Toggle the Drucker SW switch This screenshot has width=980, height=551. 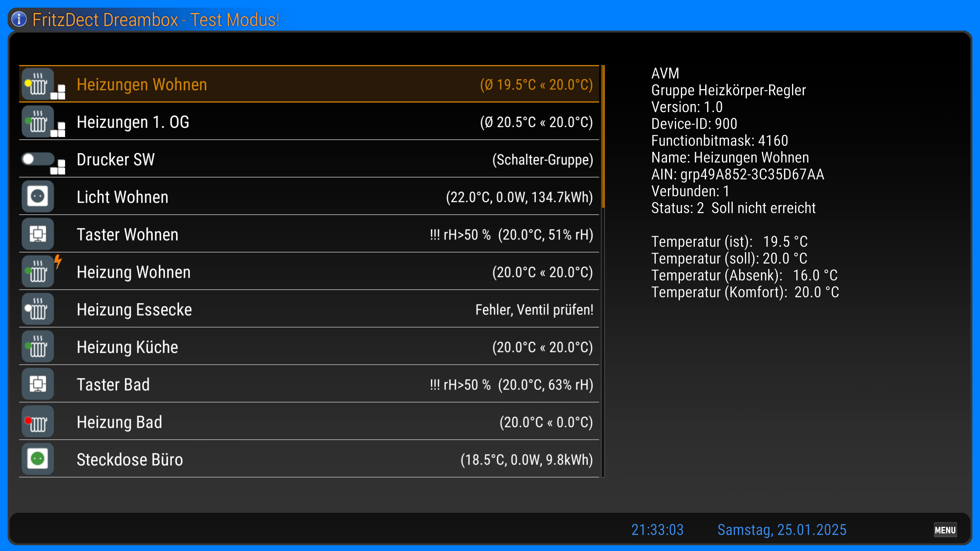click(38, 159)
